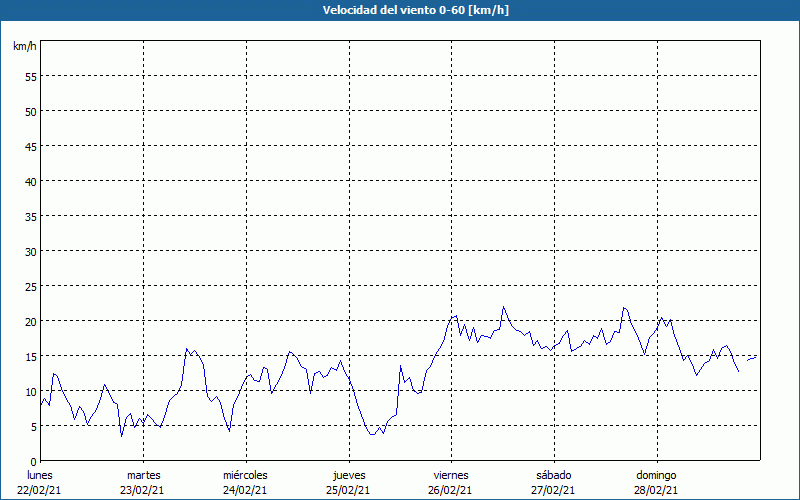Click the date 24/02/21

click(245, 490)
